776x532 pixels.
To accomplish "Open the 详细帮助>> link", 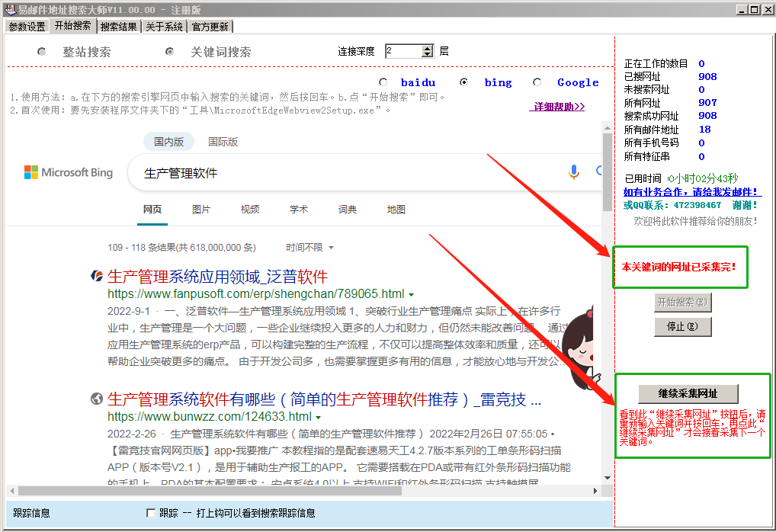I will [x=556, y=107].
